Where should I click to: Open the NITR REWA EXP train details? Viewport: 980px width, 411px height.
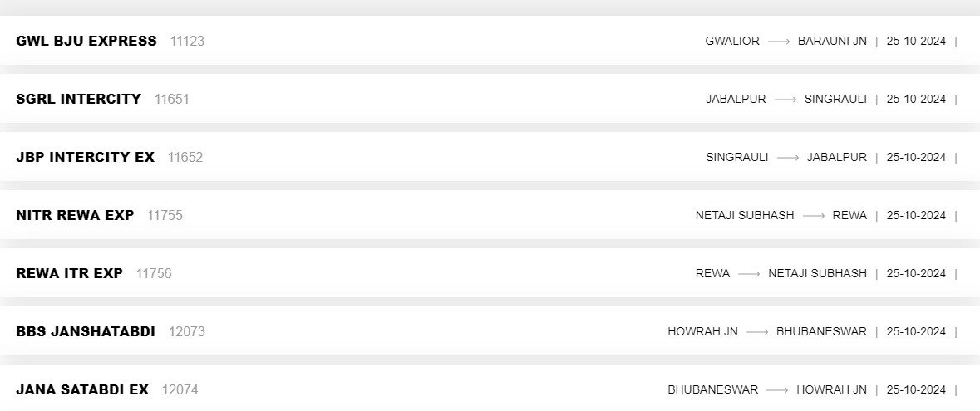pyautogui.click(x=75, y=215)
